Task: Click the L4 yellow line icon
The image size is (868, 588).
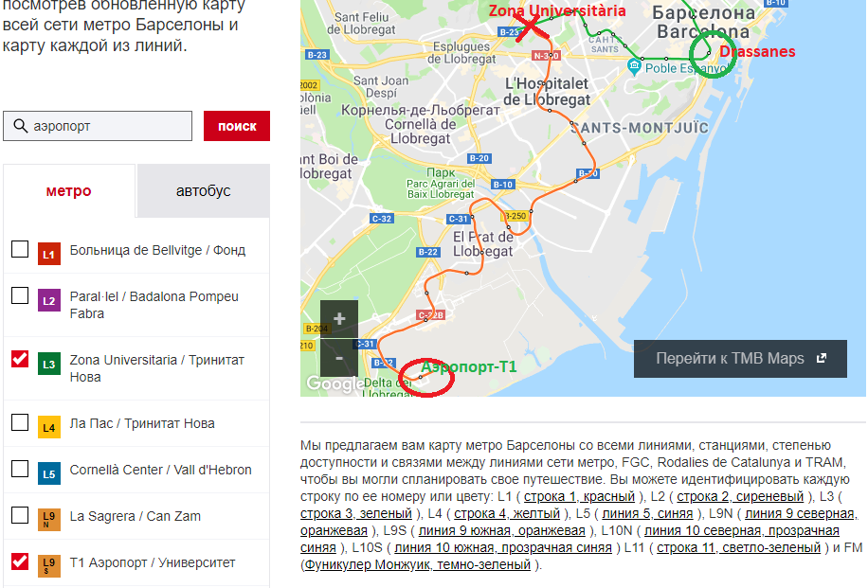Action: 50,426
